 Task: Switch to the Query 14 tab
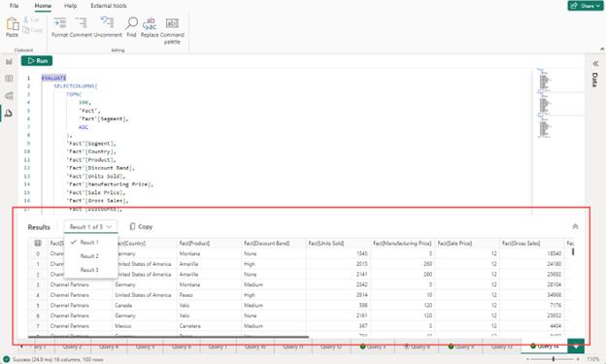[x=544, y=347]
